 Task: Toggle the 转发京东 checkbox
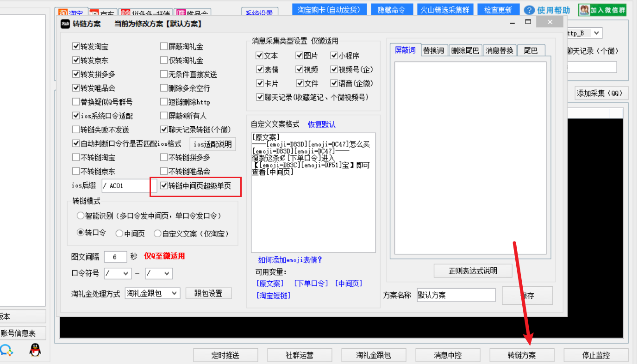tap(90, 61)
